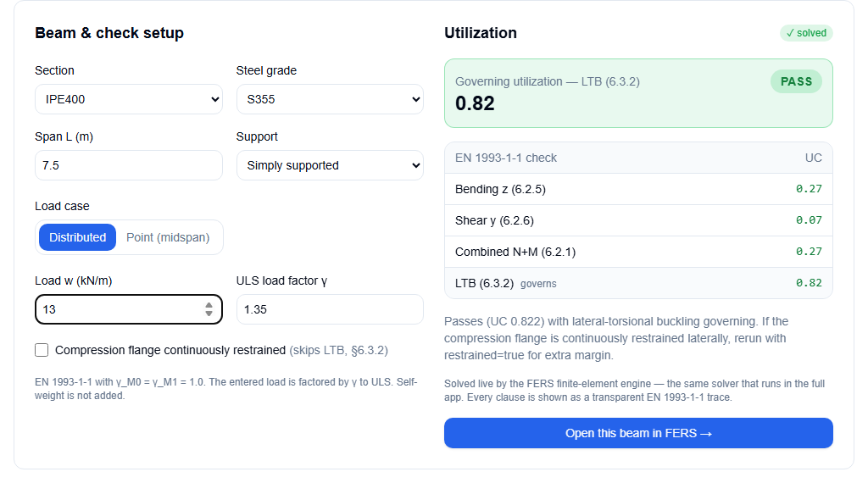Click the PASS result badge
The width and height of the screenshot is (868, 483).
click(796, 82)
